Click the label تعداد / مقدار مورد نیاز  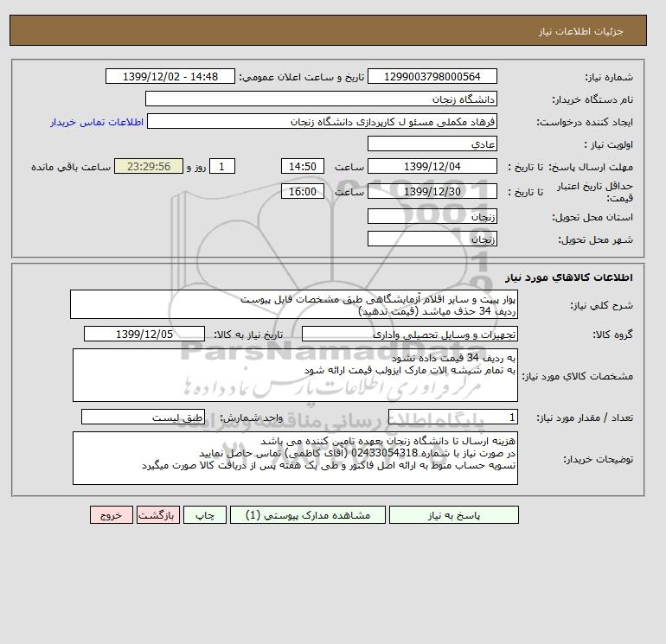585,418
